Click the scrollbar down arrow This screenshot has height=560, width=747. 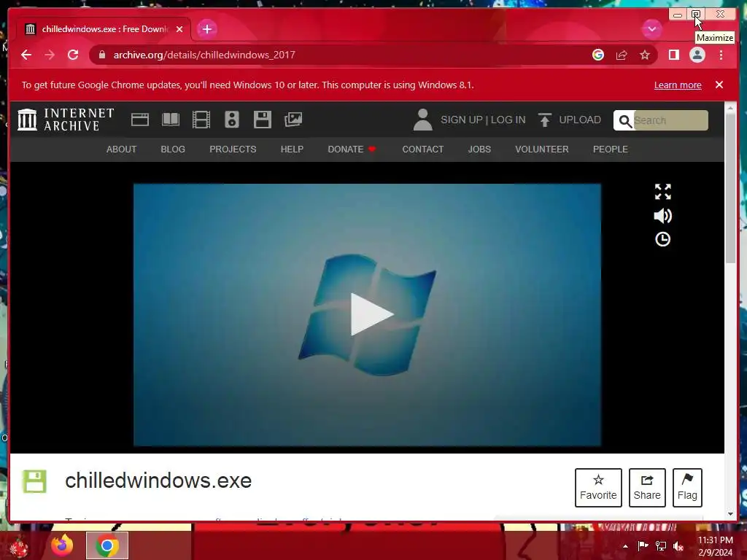731,514
